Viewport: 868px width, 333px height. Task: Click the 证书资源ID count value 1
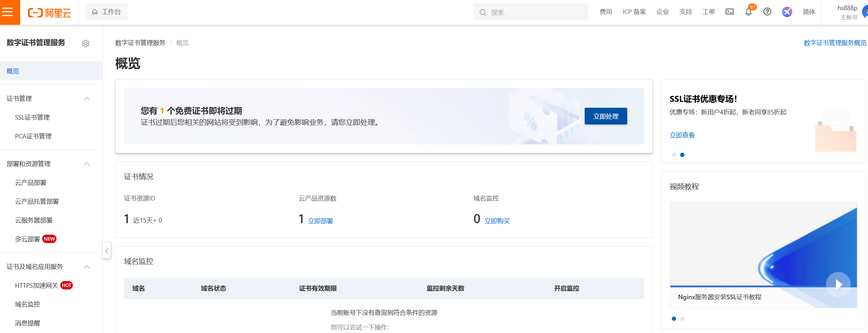(x=126, y=219)
